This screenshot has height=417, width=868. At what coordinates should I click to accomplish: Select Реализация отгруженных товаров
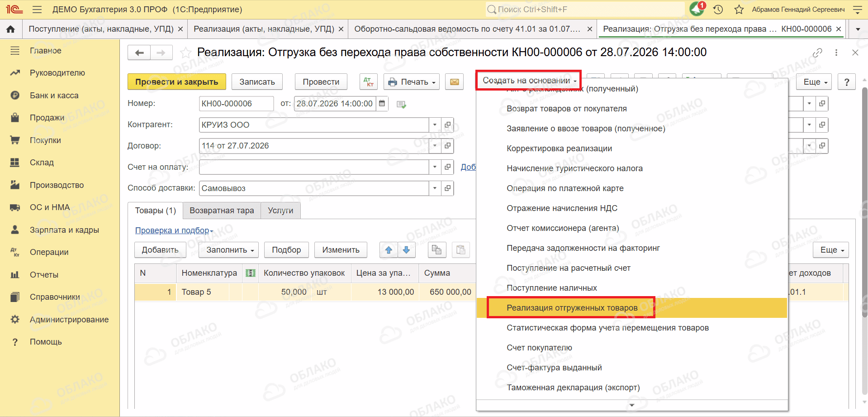[632, 308]
